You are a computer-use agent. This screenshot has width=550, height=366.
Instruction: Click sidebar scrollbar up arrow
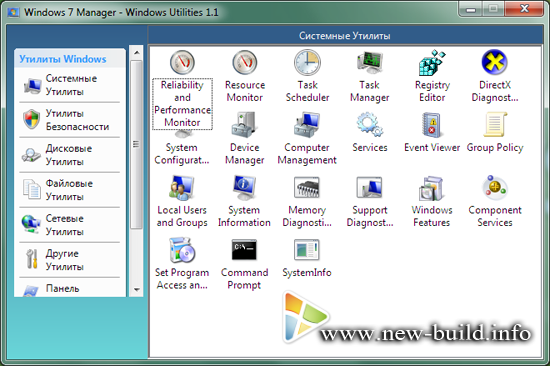coord(136,53)
